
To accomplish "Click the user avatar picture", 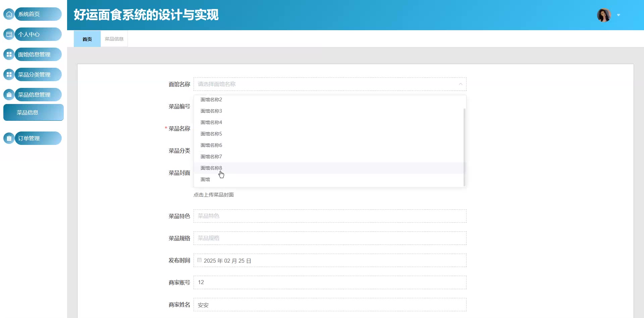I will 604,15.
